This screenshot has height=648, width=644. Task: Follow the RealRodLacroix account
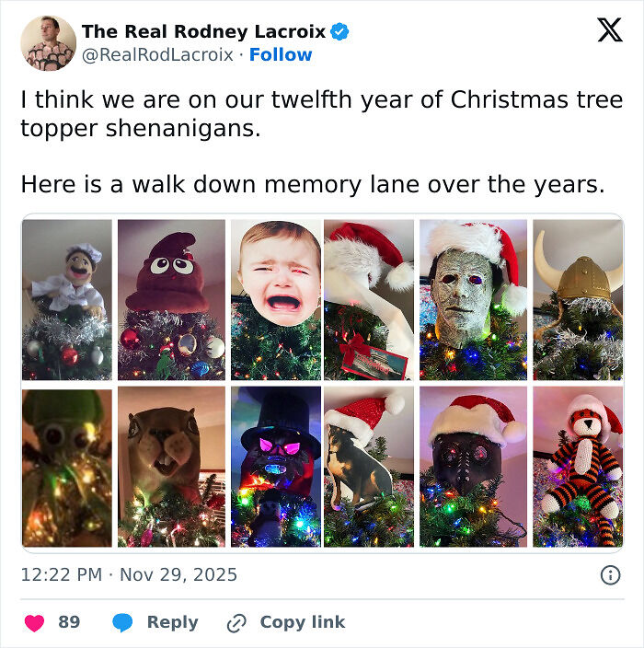coord(281,54)
